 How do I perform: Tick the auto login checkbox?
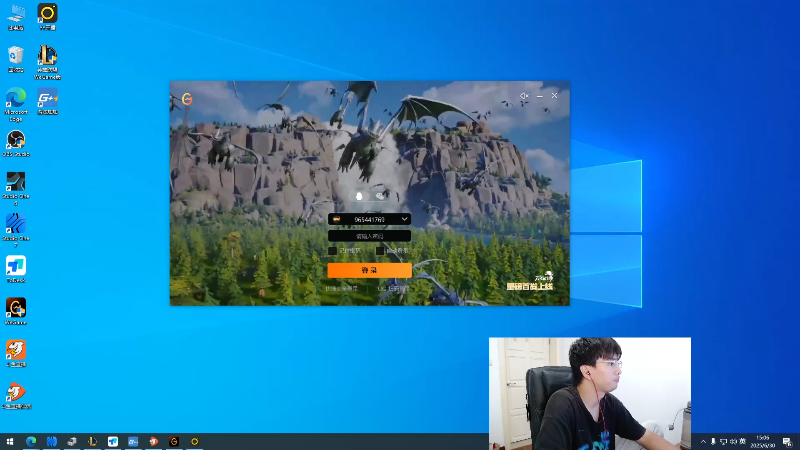pos(380,251)
